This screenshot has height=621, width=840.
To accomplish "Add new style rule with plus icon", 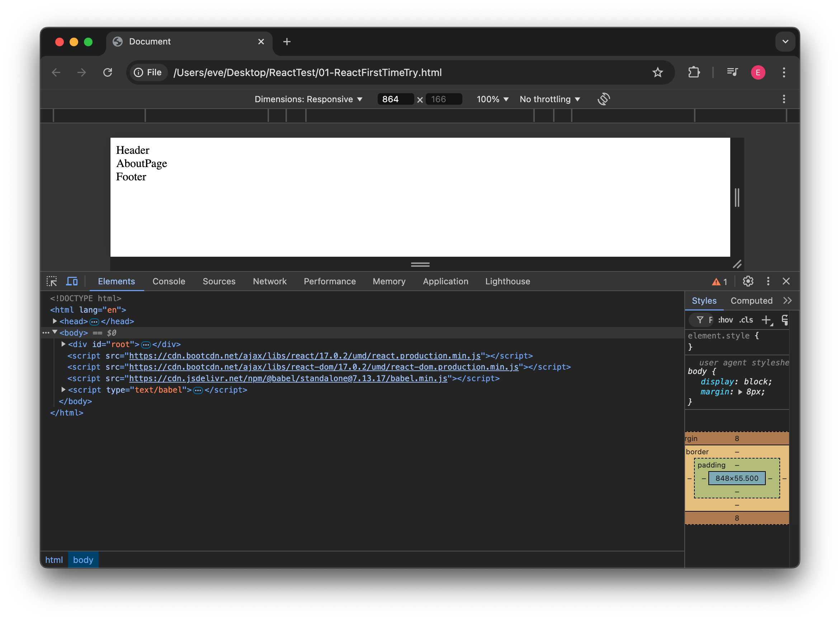I will click(767, 320).
